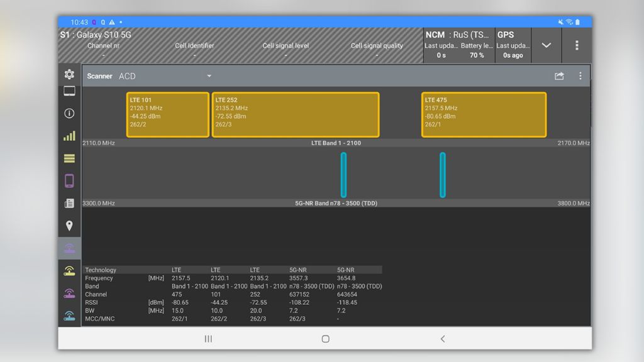The height and width of the screenshot is (362, 644).
Task: Open the measurement log icon in sidebar
Action: (69, 202)
